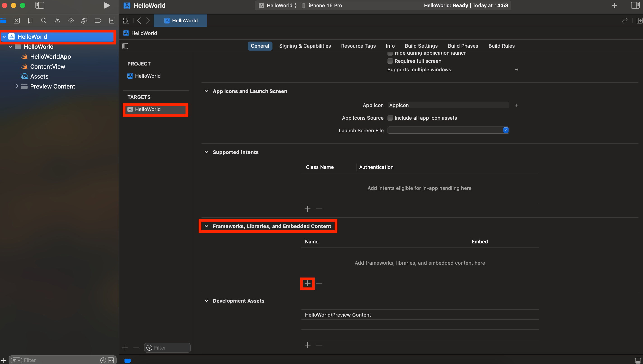Open the Find navigator magnifier icon
643x364 pixels.
pyautogui.click(x=44, y=21)
